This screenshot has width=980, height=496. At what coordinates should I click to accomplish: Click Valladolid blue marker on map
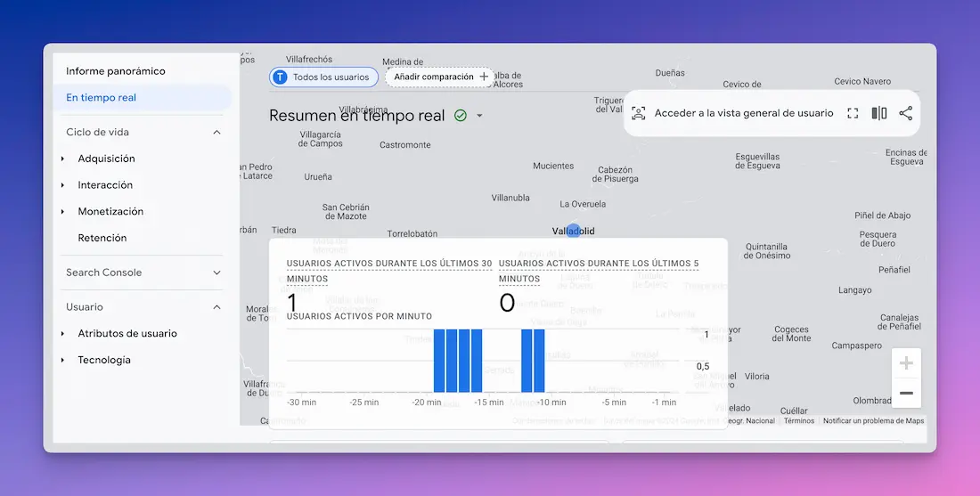click(x=574, y=231)
